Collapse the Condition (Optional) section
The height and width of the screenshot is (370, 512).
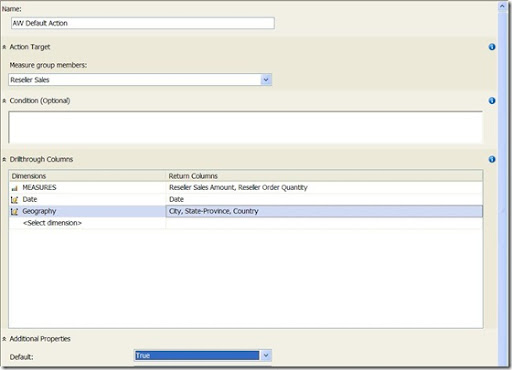4,101
